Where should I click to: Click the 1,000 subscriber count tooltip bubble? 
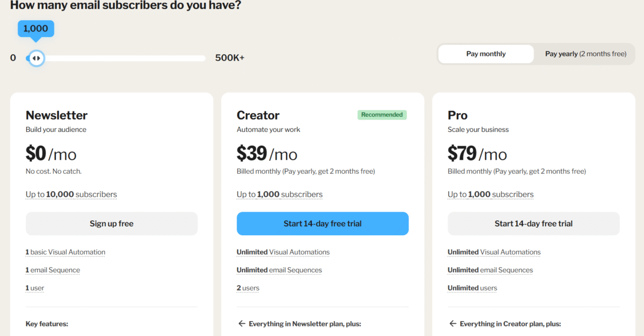35,28
